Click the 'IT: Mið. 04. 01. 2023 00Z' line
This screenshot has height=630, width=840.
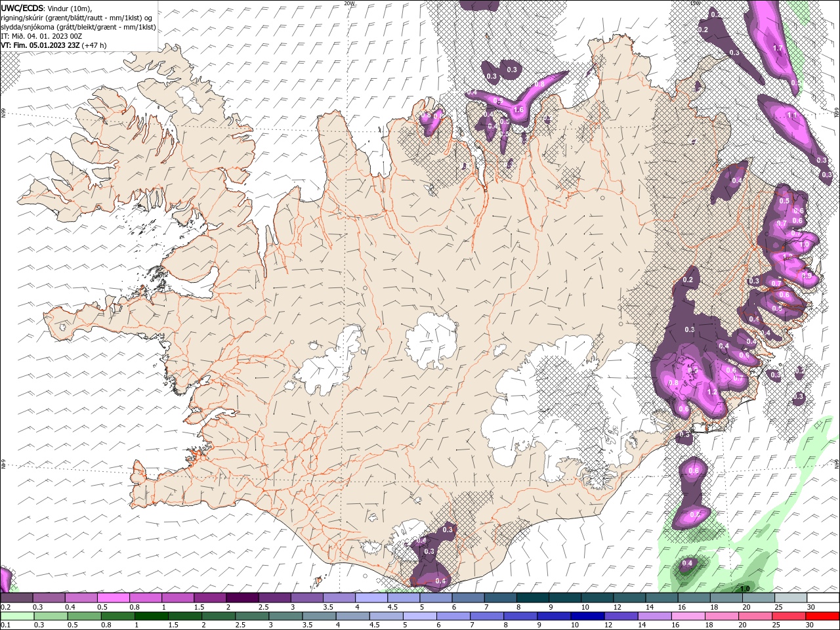pyautogui.click(x=41, y=36)
